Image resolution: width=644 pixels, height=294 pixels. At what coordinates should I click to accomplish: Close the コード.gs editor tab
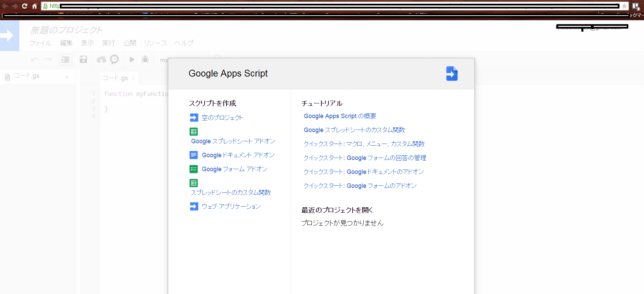coord(133,78)
